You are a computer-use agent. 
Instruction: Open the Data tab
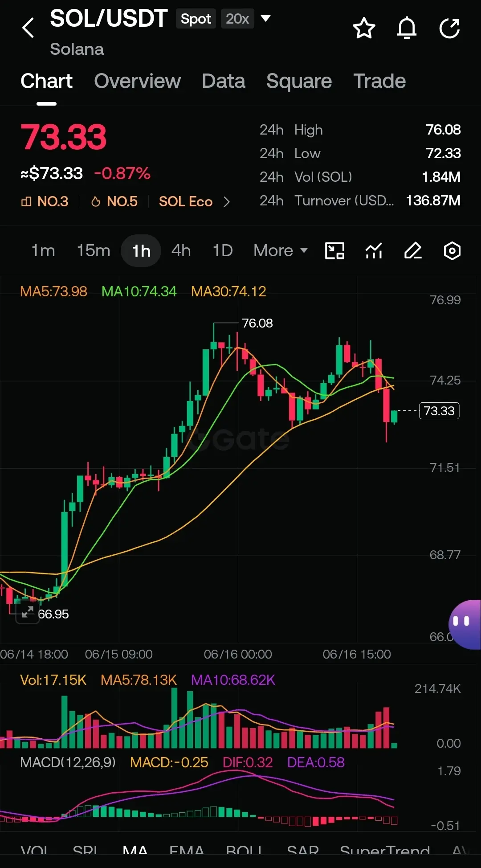(224, 81)
